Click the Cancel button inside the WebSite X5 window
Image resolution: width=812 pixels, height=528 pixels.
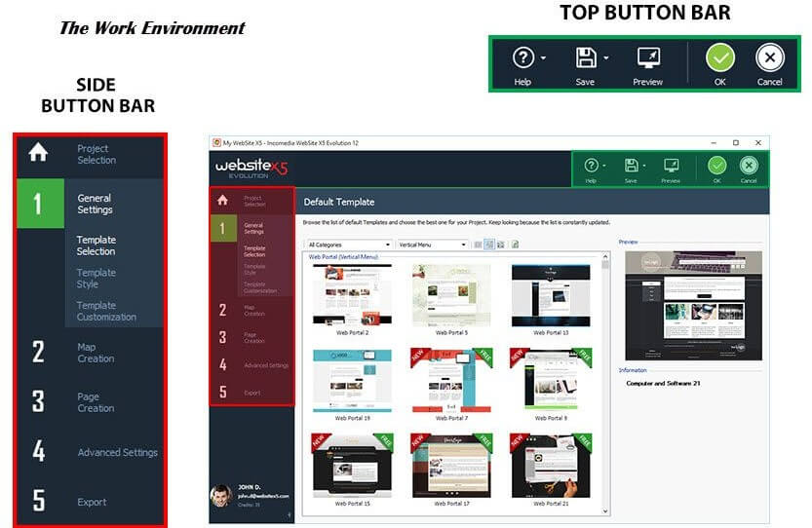tap(749, 166)
